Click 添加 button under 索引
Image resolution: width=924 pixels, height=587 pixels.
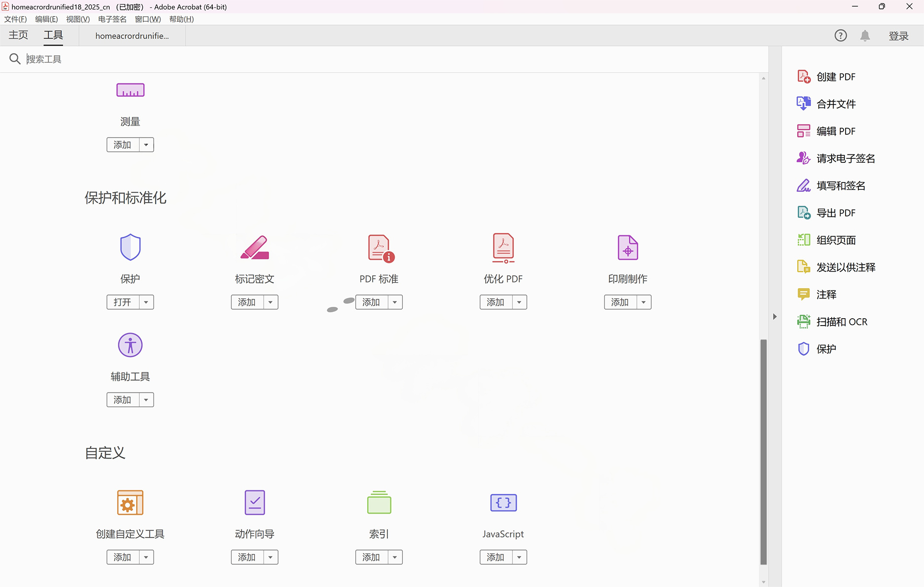pyautogui.click(x=372, y=557)
